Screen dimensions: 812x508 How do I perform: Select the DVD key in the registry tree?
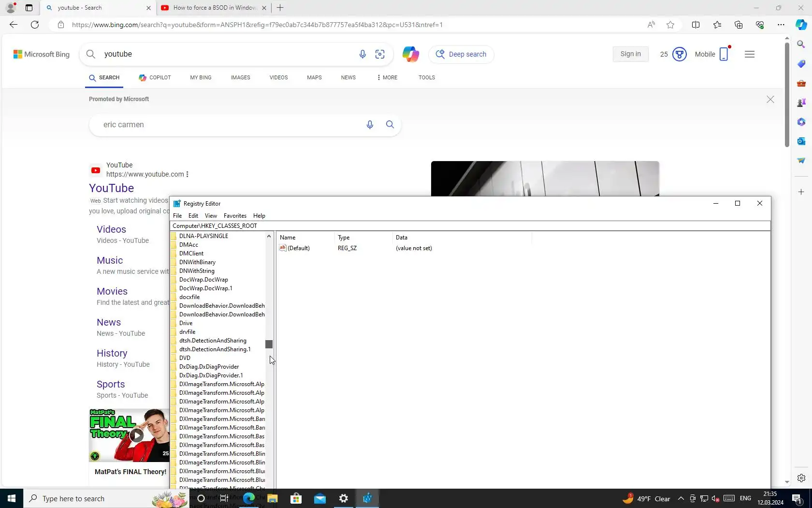pyautogui.click(x=185, y=358)
